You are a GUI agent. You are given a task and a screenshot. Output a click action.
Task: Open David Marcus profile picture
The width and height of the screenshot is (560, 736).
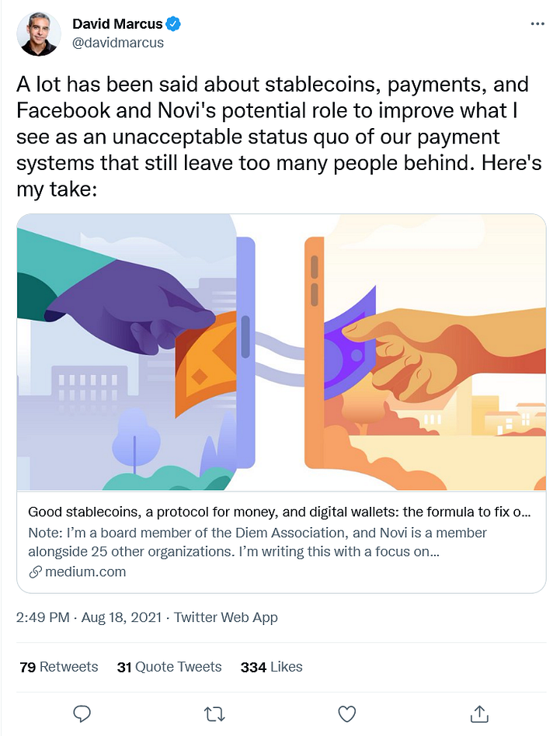click(x=39, y=34)
